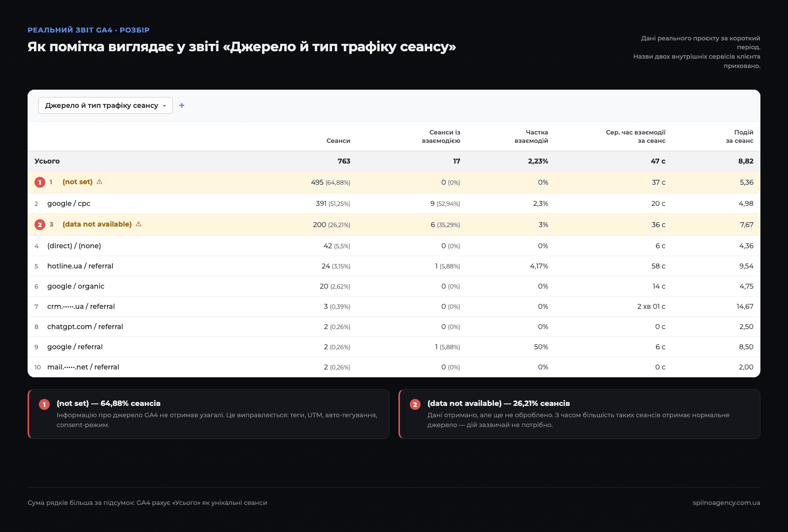
Task: Sort by the 'Подій за сеанс' column header
Action: tap(740, 136)
